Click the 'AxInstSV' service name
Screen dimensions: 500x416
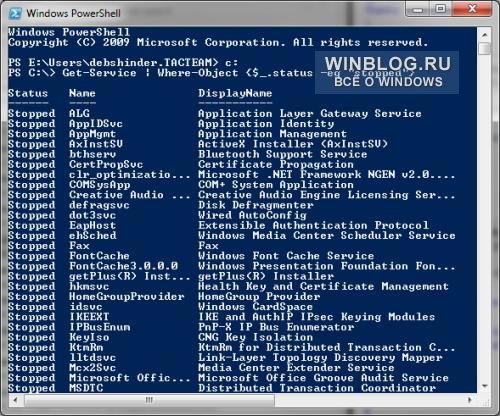pos(96,144)
